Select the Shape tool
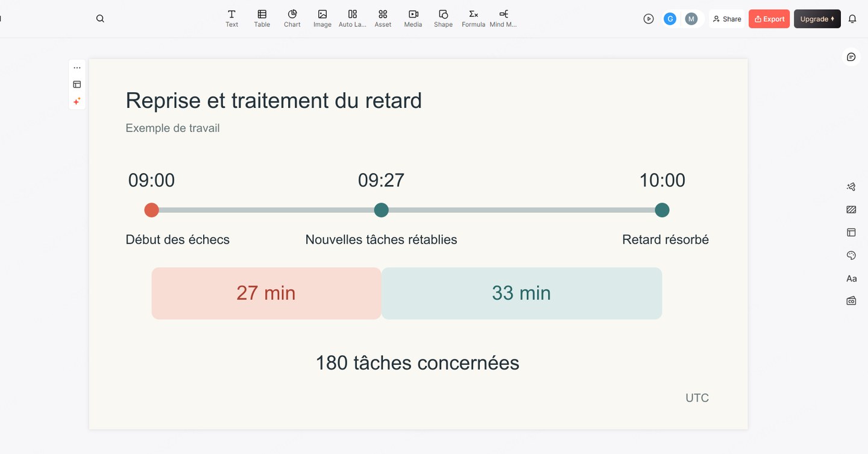The width and height of the screenshot is (868, 454). coord(443,19)
